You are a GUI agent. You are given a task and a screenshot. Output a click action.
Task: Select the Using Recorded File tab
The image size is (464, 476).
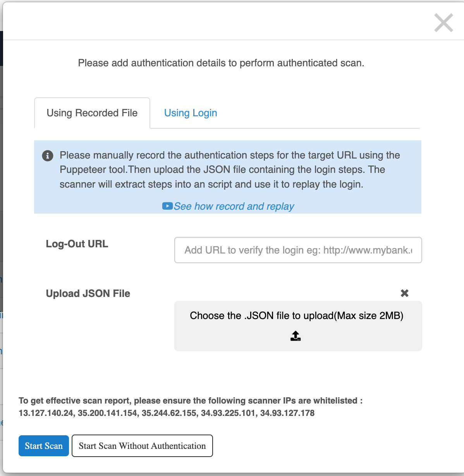92,113
